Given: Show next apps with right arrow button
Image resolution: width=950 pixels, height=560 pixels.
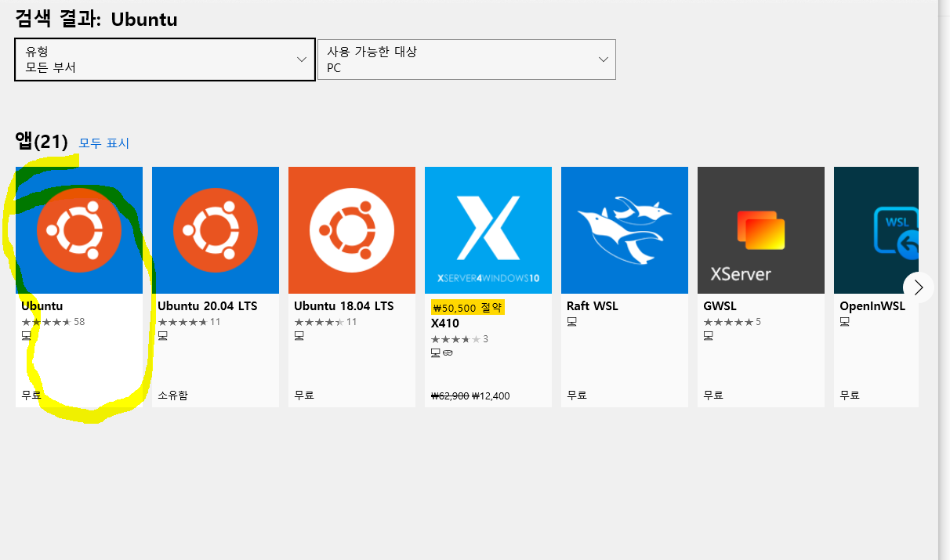Looking at the screenshot, I should click(919, 287).
